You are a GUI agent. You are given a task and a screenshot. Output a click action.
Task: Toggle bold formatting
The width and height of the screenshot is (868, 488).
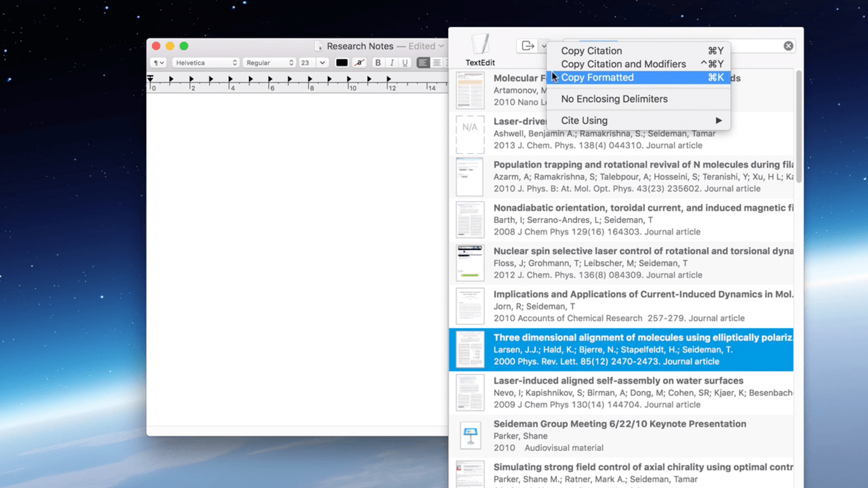pyautogui.click(x=378, y=62)
